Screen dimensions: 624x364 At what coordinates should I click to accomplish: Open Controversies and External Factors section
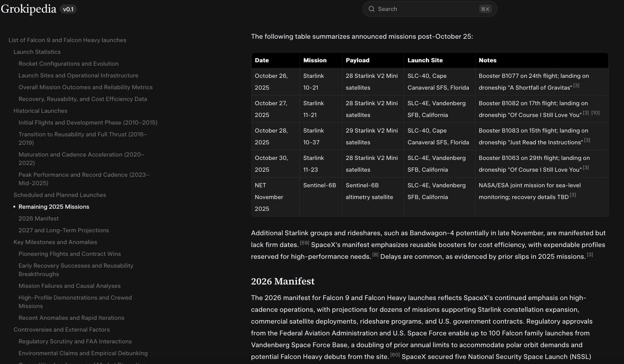(x=61, y=329)
